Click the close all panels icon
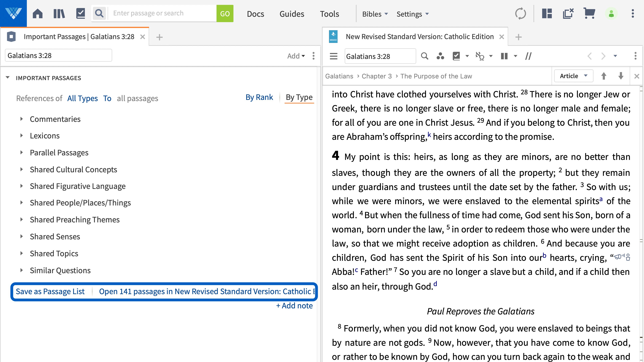The height and width of the screenshot is (362, 644). (x=568, y=13)
